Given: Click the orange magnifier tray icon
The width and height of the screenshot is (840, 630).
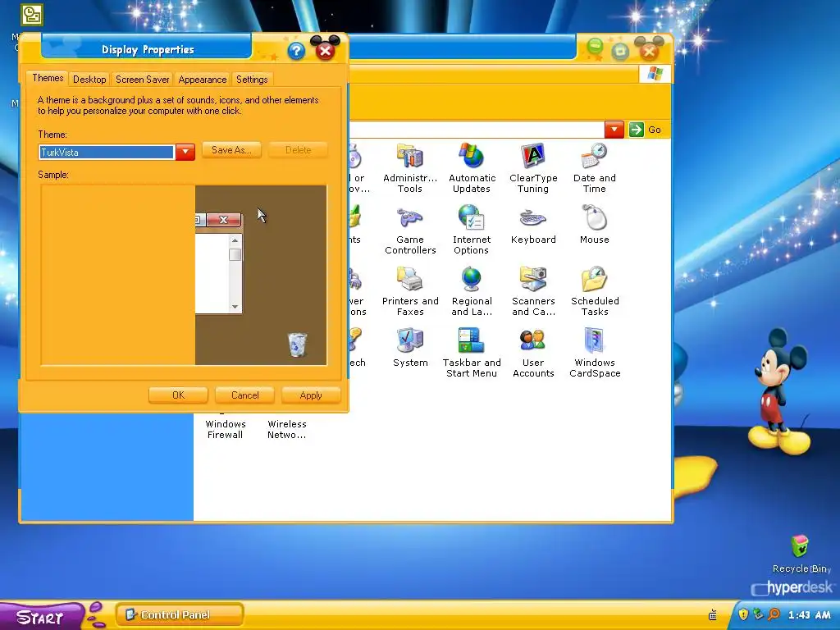Looking at the screenshot, I should 774,614.
